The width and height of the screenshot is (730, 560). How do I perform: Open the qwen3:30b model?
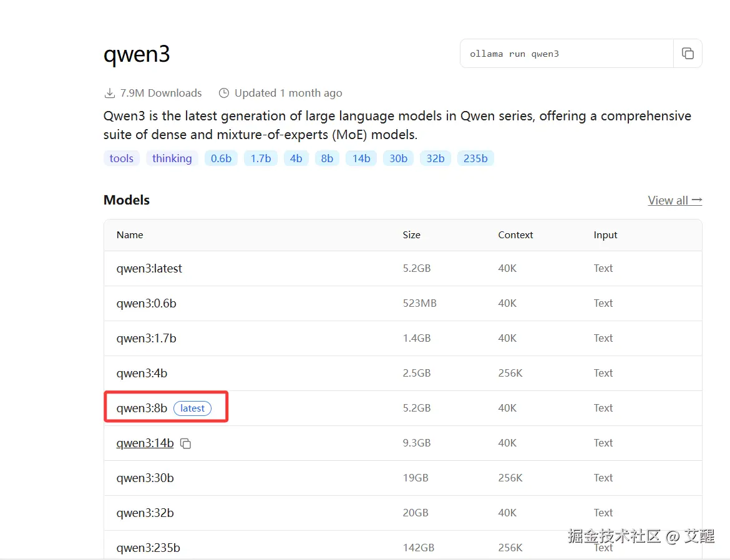point(145,478)
